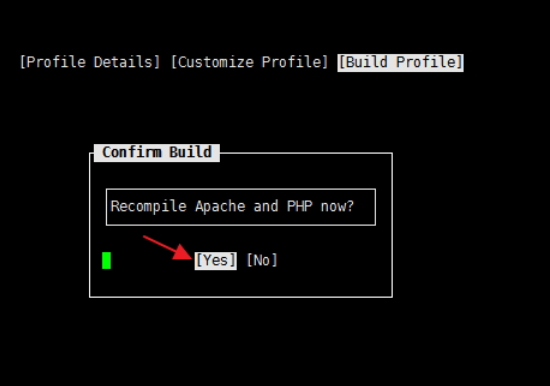Choose No to cancel the build
550x386 pixels.
click(262, 260)
